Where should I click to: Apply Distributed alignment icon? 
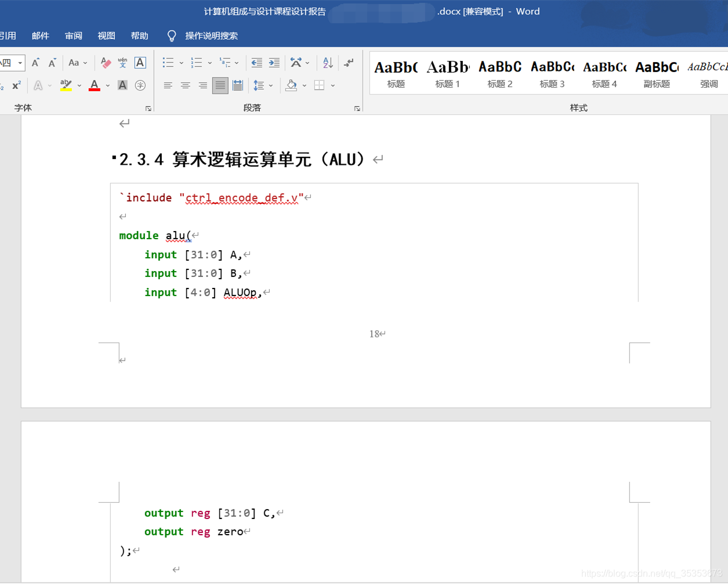click(237, 85)
